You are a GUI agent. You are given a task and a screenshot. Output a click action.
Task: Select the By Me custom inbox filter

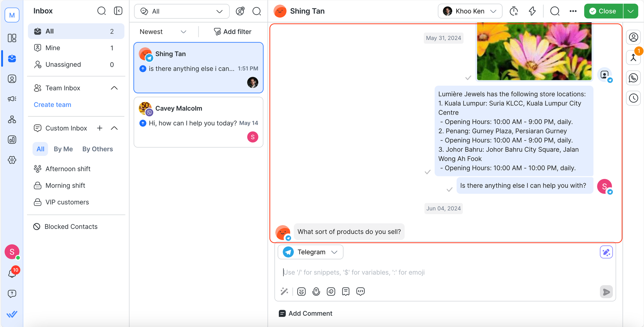(63, 149)
